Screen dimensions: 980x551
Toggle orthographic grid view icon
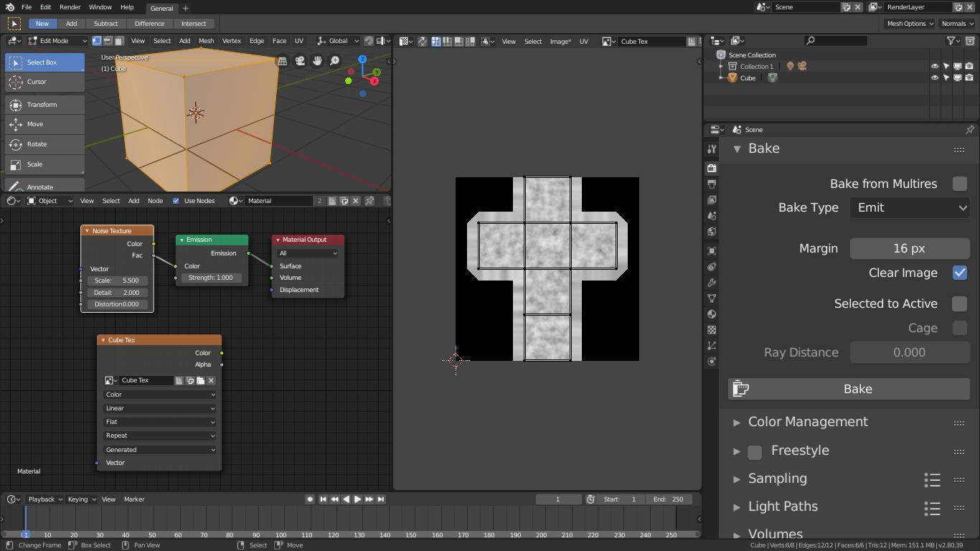(283, 61)
